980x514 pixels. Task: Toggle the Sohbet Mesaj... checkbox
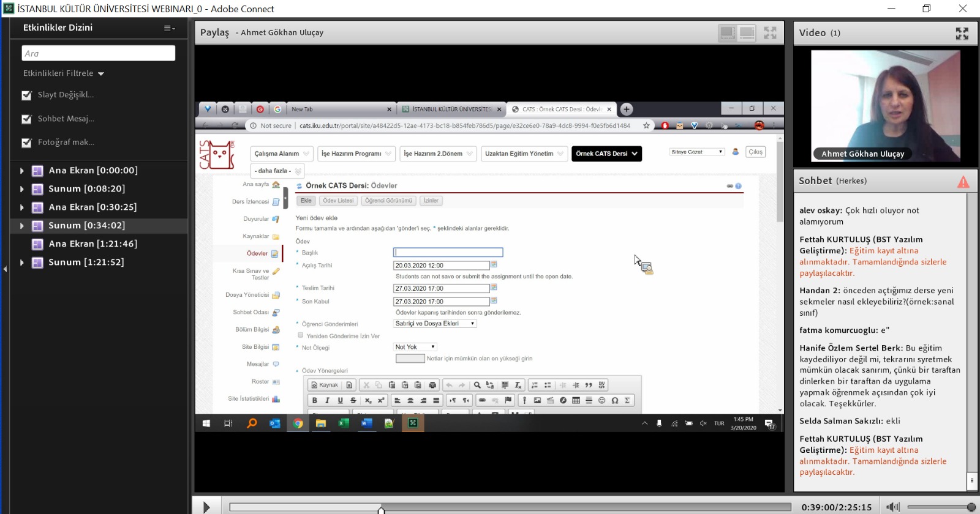[26, 119]
